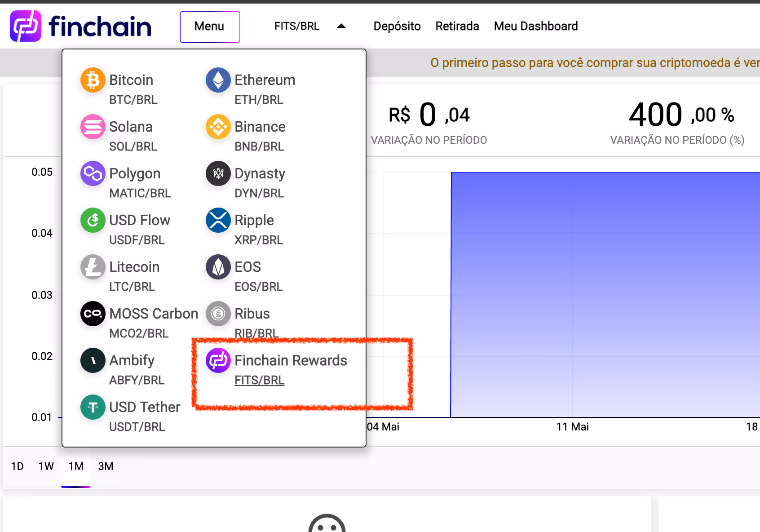This screenshot has height=532, width=760.
Task: Click the Ripple coin icon
Action: tap(218, 220)
